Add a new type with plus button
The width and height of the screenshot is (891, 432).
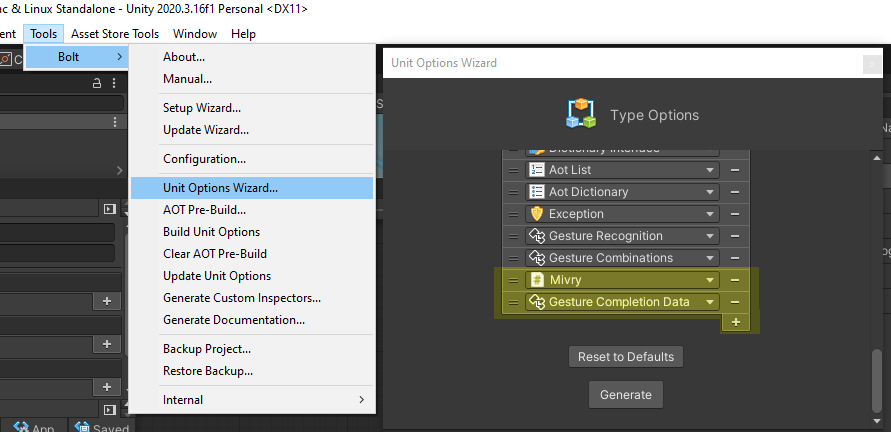click(736, 322)
